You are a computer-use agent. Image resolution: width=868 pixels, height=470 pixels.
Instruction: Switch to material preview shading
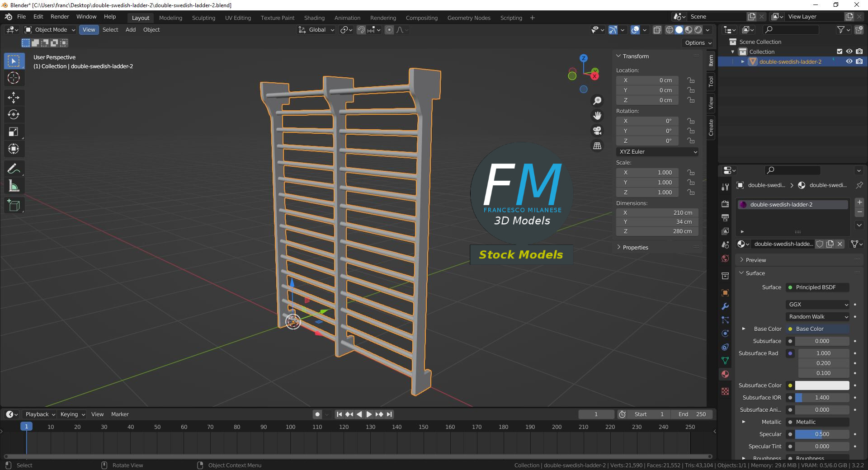tap(689, 30)
